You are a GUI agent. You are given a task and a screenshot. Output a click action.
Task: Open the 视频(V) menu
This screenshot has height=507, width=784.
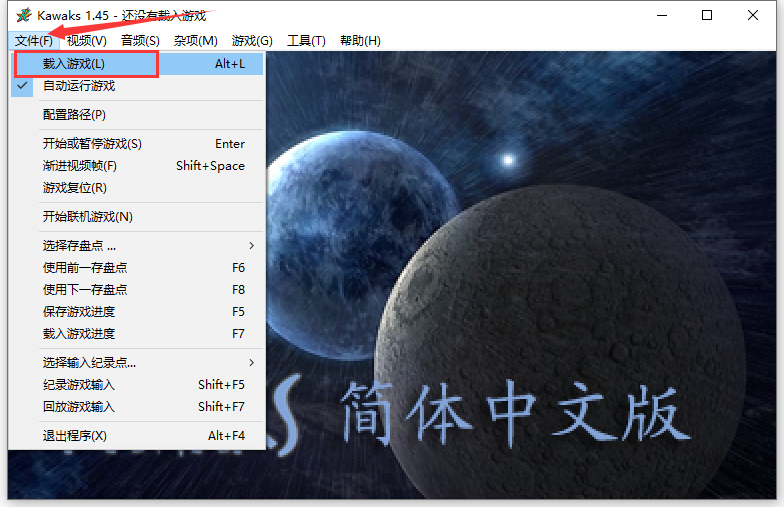86,40
